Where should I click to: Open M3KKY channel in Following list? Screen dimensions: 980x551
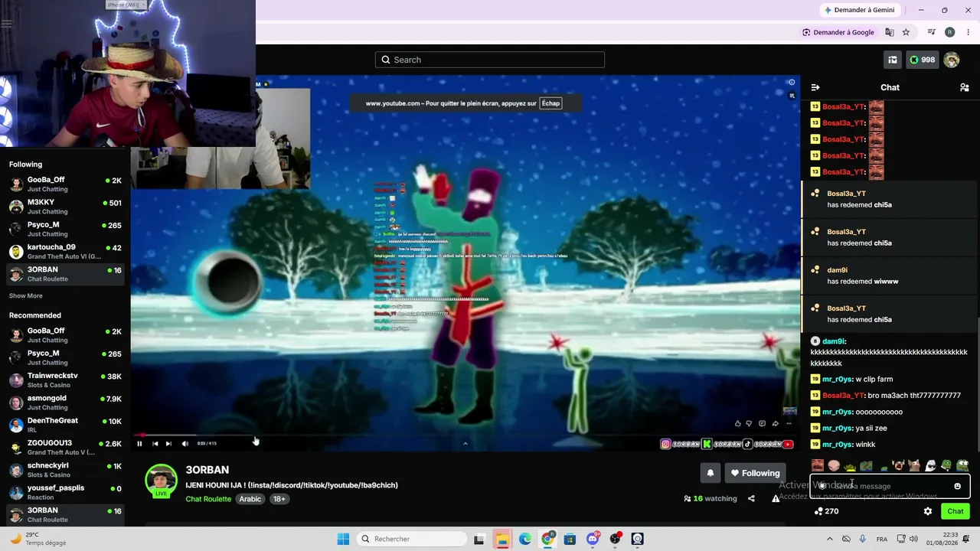(65, 207)
